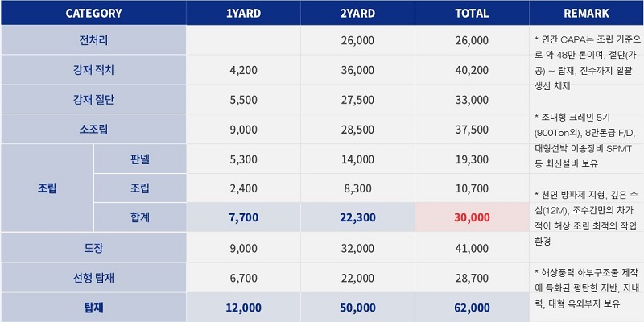644x322 pixels.
Task: Select the 도장 row label
Action: pyautogui.click(x=93, y=248)
